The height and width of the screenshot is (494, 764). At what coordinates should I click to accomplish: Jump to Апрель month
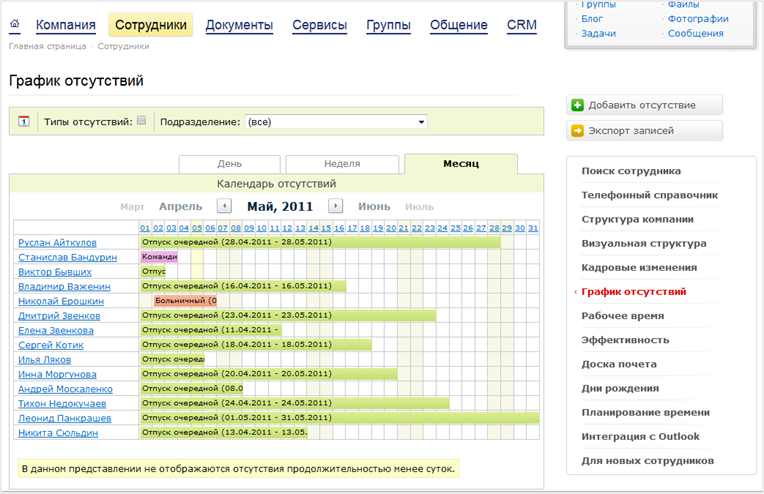[180, 207]
